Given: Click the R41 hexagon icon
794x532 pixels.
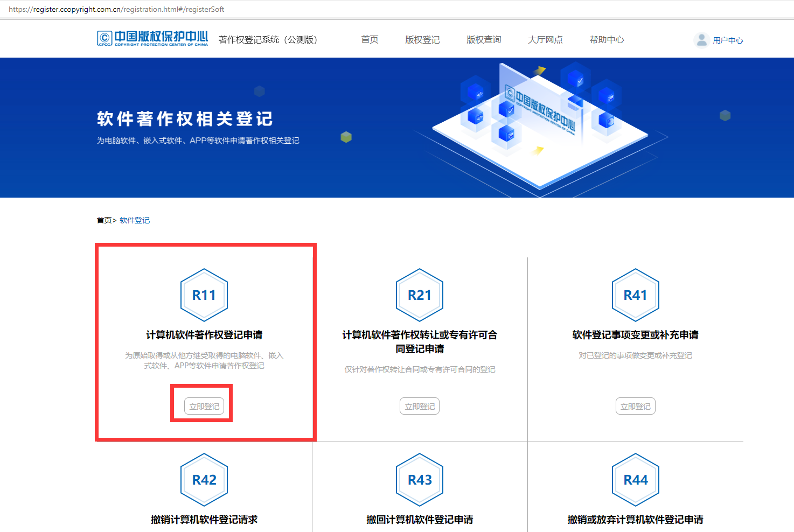Looking at the screenshot, I should tap(636, 295).
